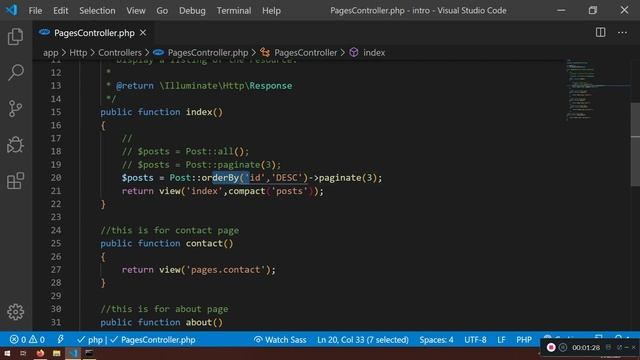Open the Source Control view
This screenshot has width=640, height=360.
click(x=16, y=109)
